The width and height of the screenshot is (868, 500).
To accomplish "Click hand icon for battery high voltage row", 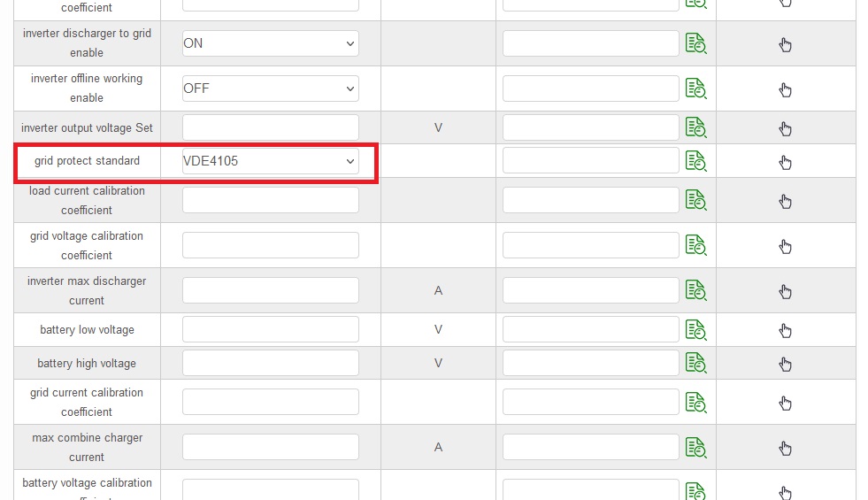I will 785,364.
